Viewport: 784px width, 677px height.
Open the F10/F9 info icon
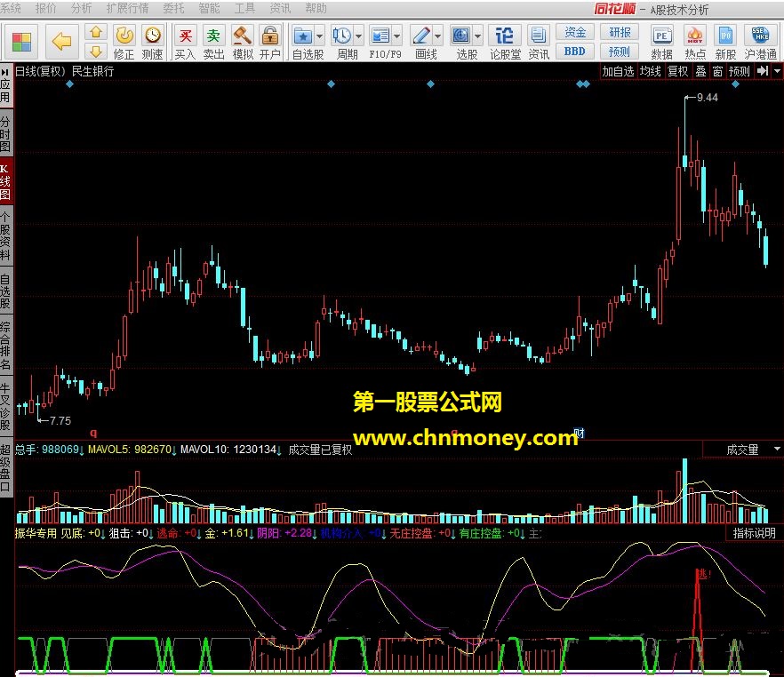[380, 36]
